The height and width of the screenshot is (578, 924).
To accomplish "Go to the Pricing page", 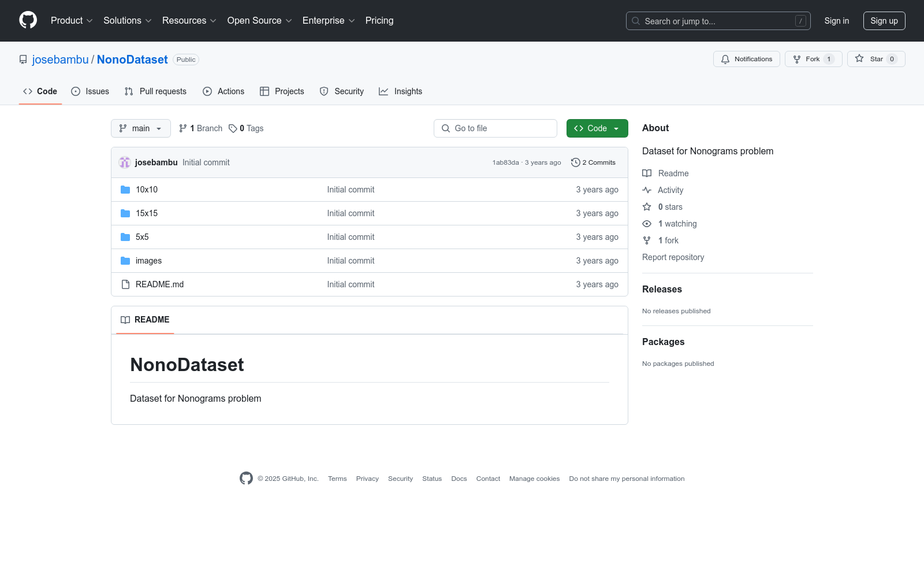I will (379, 21).
